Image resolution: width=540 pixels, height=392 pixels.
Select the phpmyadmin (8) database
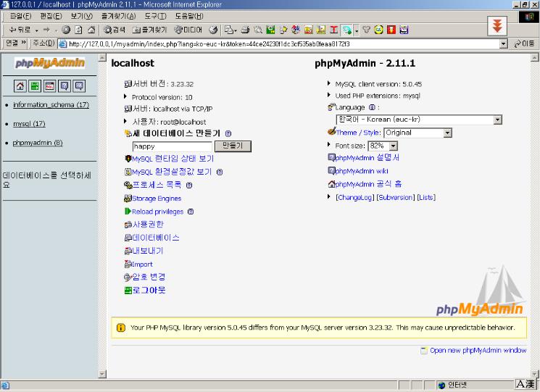(x=38, y=143)
